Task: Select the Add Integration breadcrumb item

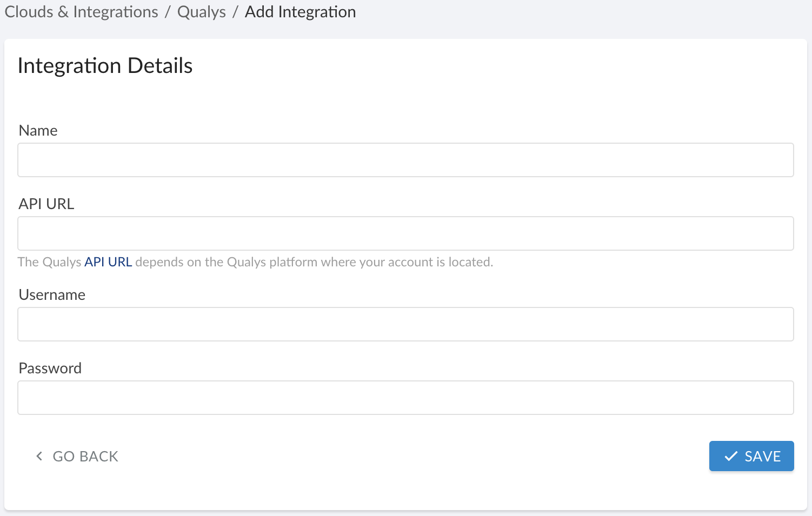Action: click(x=300, y=11)
